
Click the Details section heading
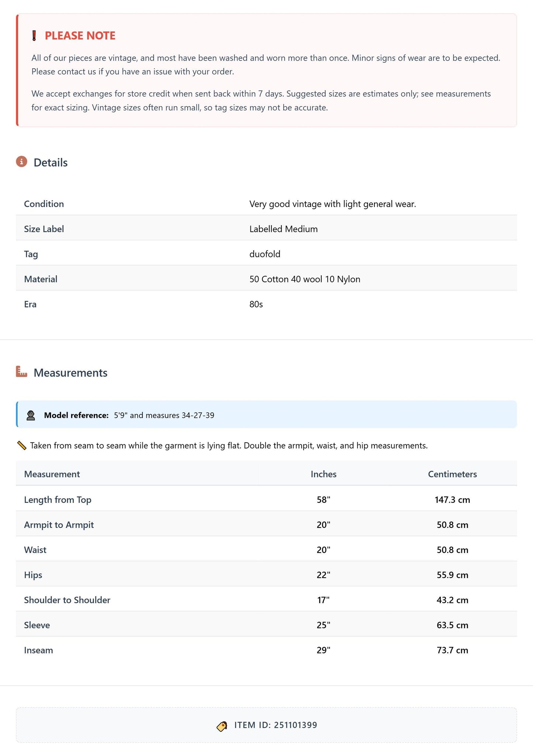coord(51,162)
